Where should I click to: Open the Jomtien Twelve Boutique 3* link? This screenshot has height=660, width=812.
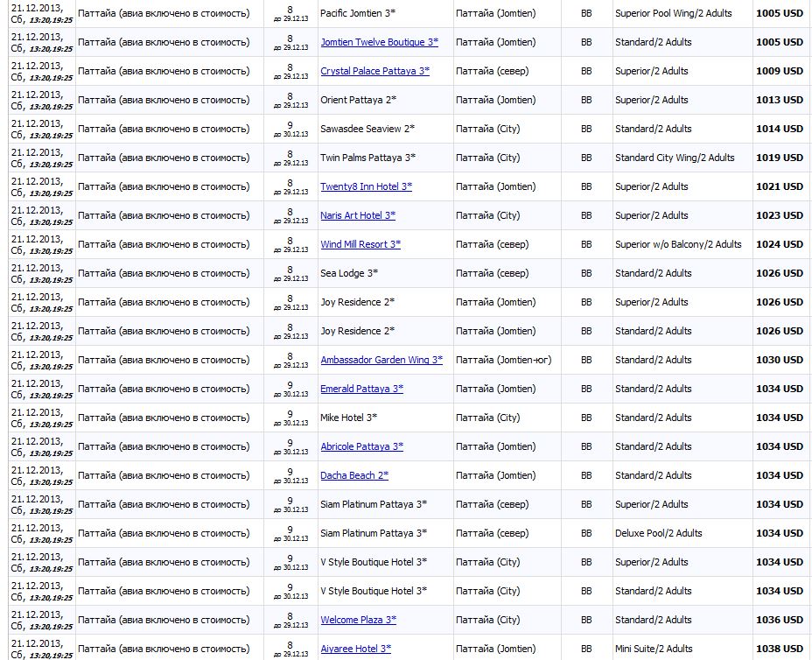click(x=379, y=42)
